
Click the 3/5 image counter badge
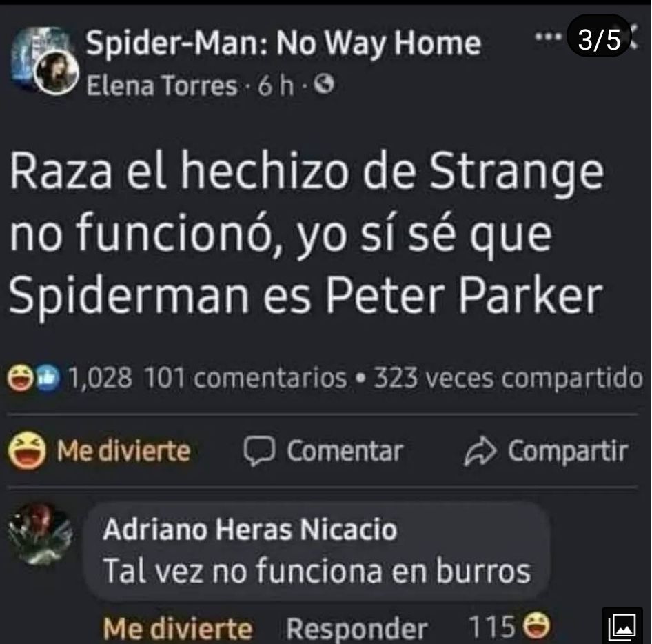[599, 39]
